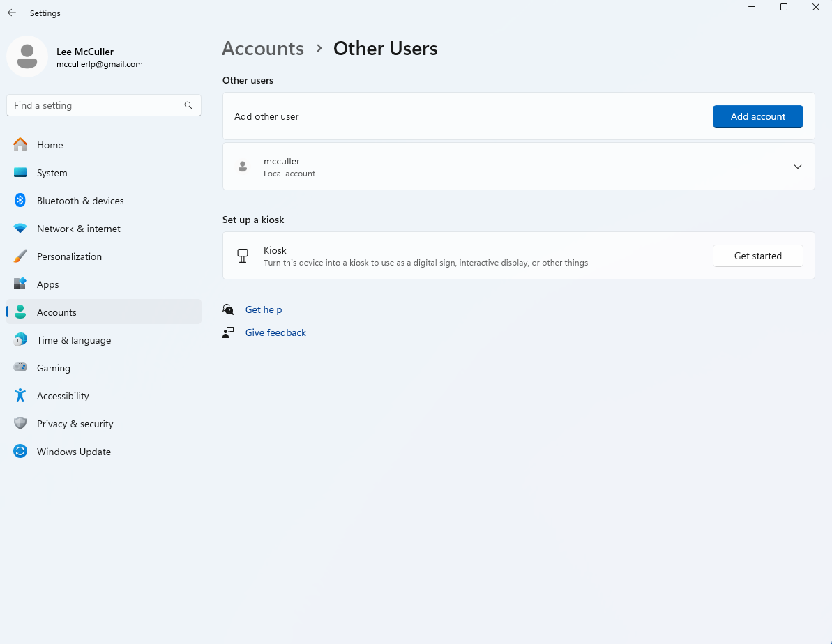The height and width of the screenshot is (644, 832).
Task: Click the Windows Update refresh icon
Action: click(x=20, y=451)
